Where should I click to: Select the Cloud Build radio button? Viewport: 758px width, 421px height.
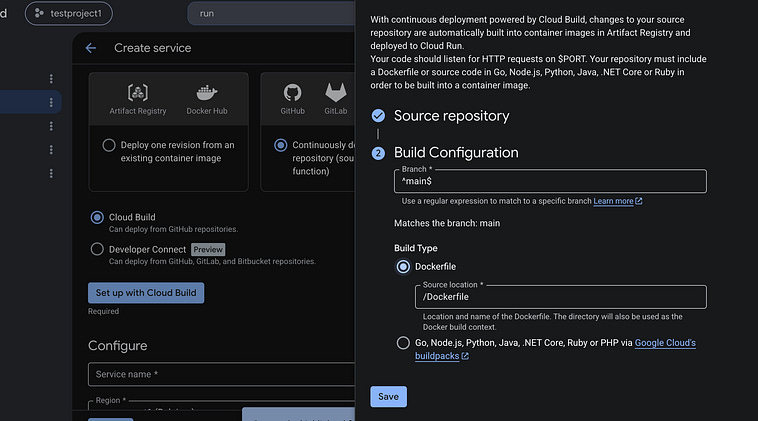[x=97, y=217]
